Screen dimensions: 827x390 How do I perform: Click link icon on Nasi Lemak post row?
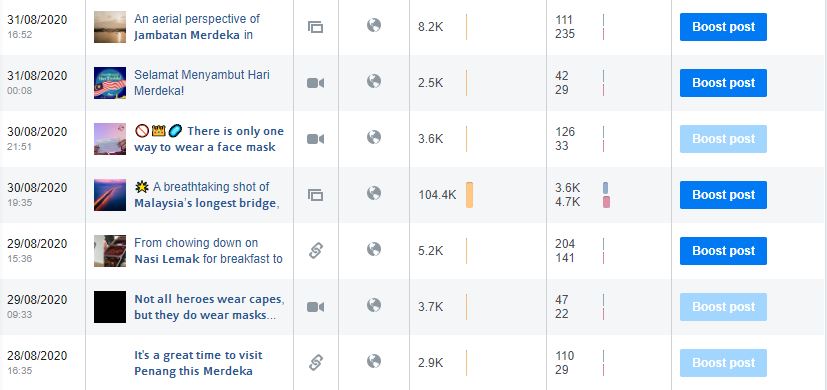click(315, 251)
